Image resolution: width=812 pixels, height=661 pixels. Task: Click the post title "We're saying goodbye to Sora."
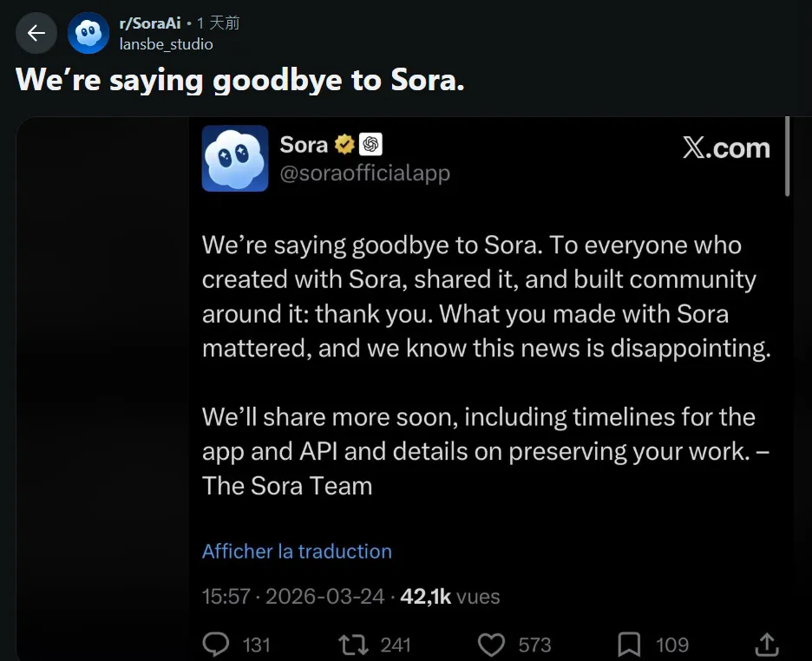click(240, 80)
